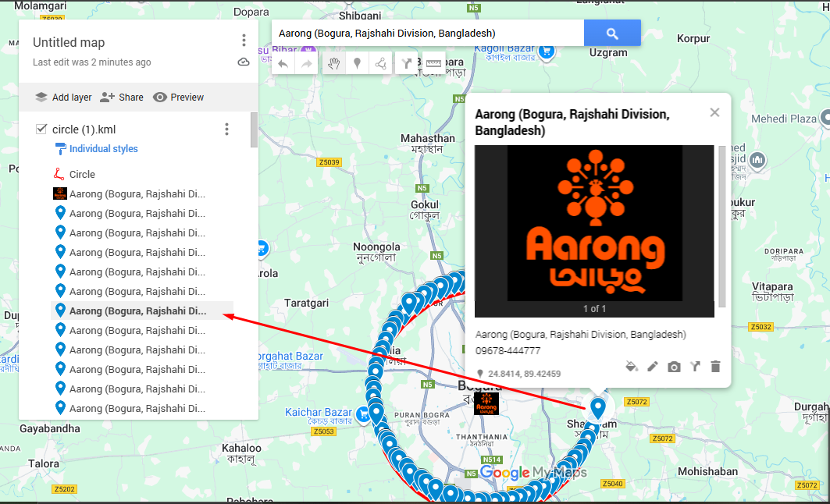The image size is (830, 504).
Task: Click the Taratgari place label
Action: click(307, 303)
